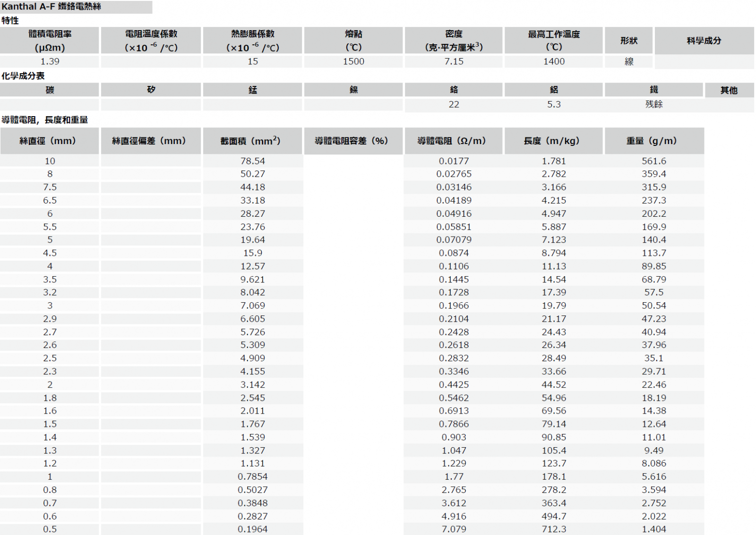Click the '最高工作溫度' header cell

[x=554, y=41]
